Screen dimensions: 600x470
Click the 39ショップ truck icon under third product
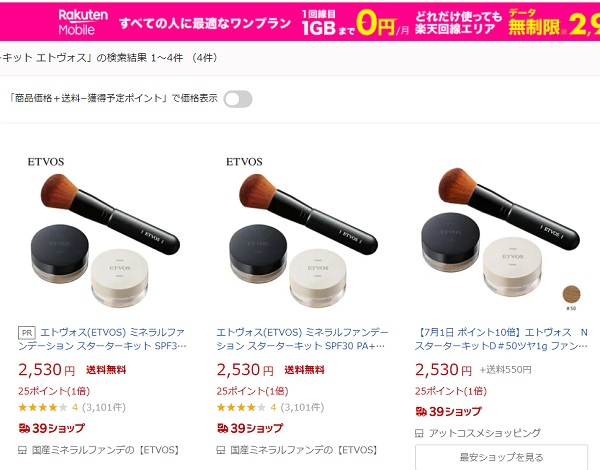click(421, 411)
